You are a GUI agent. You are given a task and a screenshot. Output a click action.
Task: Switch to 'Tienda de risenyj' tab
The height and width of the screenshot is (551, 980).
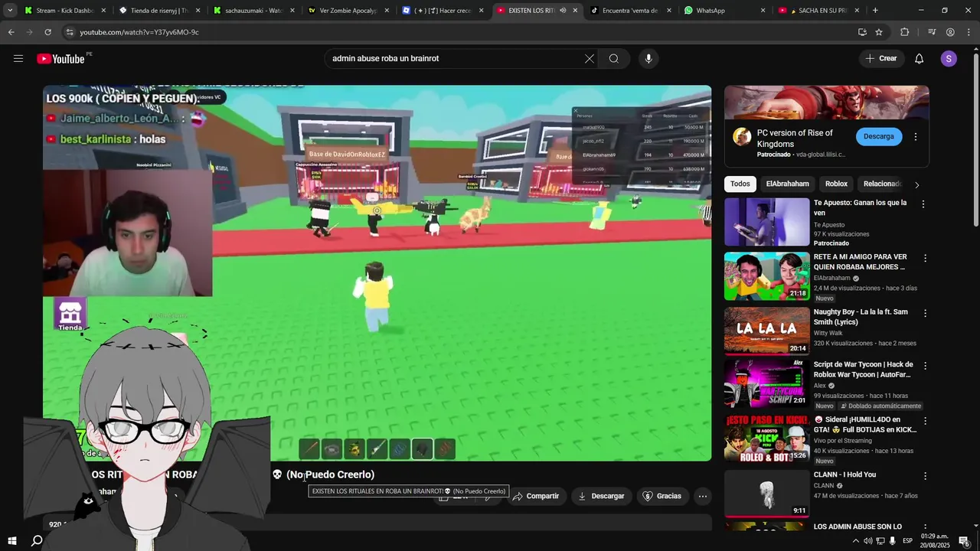point(158,11)
